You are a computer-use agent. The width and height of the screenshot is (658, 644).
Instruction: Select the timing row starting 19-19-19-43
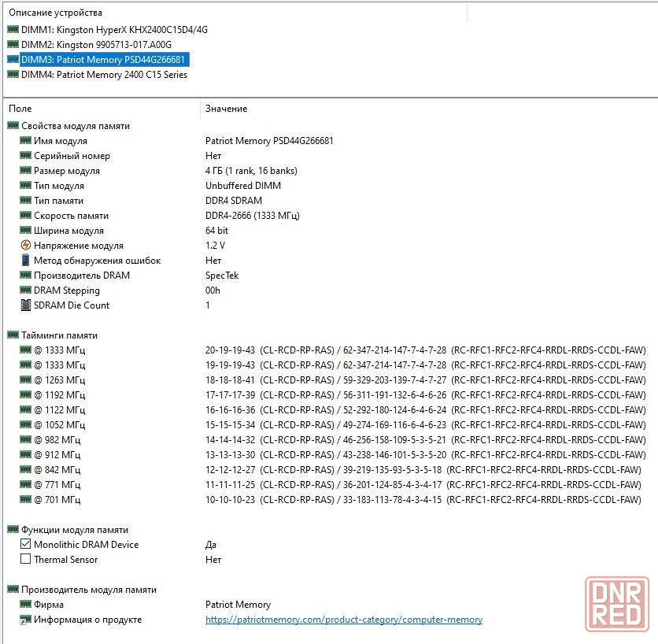425,365
